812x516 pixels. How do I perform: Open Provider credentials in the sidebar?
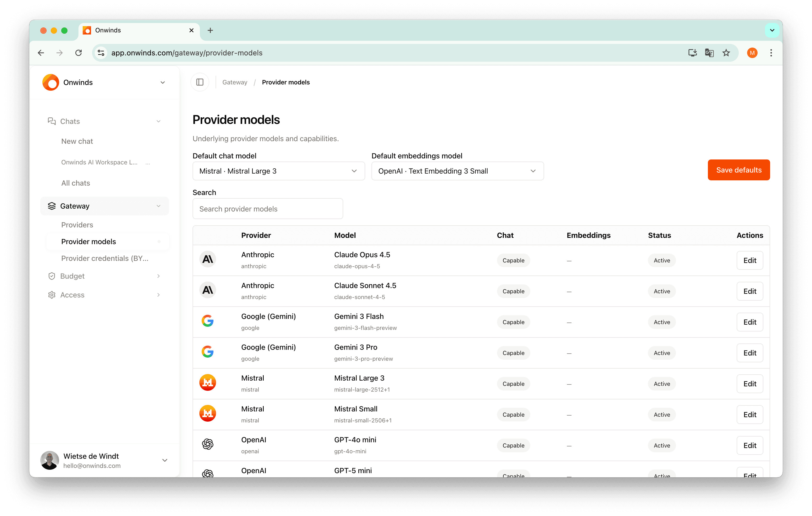tap(105, 259)
